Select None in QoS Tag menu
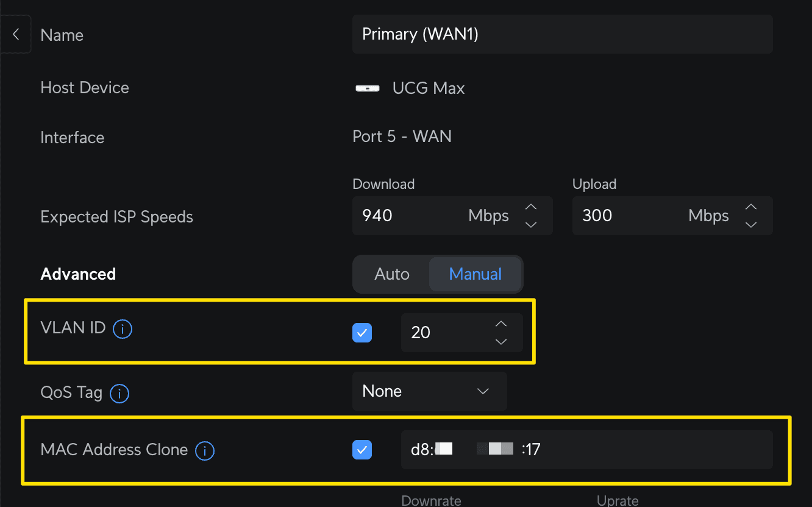812x507 pixels. coord(382,391)
